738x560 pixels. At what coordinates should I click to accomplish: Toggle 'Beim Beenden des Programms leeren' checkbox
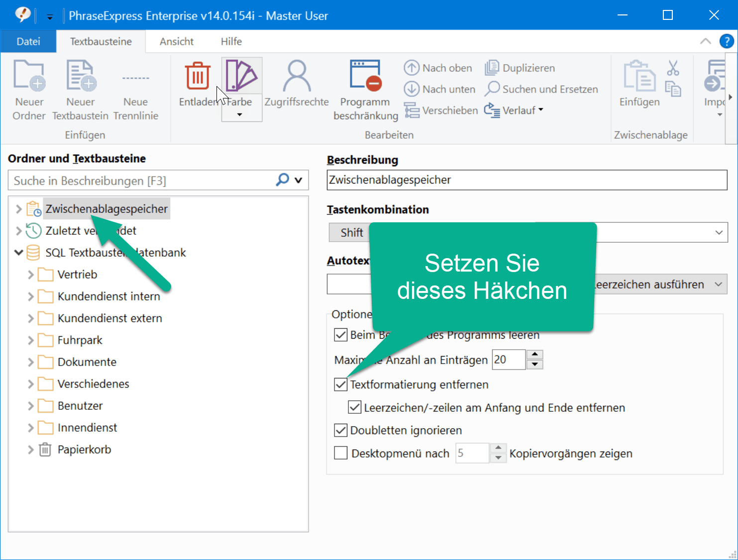(x=340, y=335)
